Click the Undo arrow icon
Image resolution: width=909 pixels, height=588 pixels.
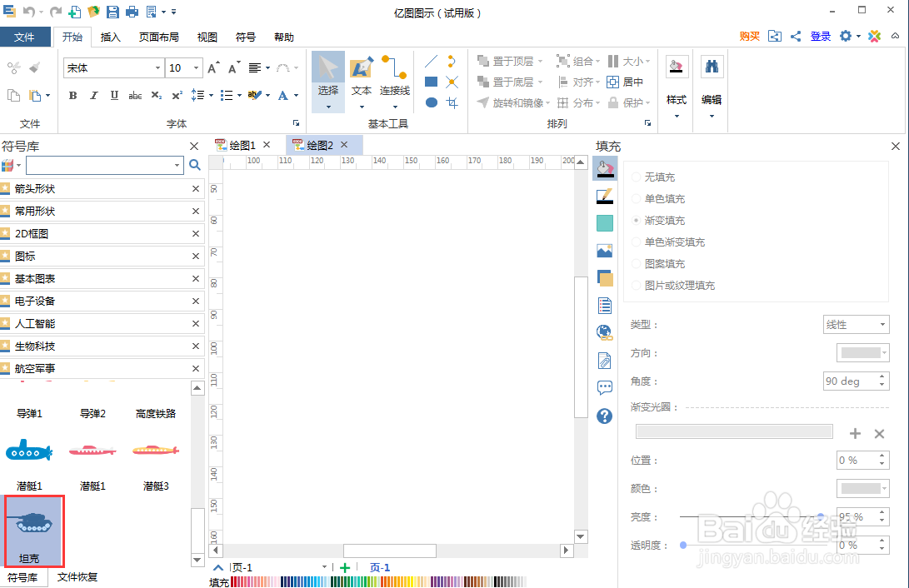pos(28,12)
